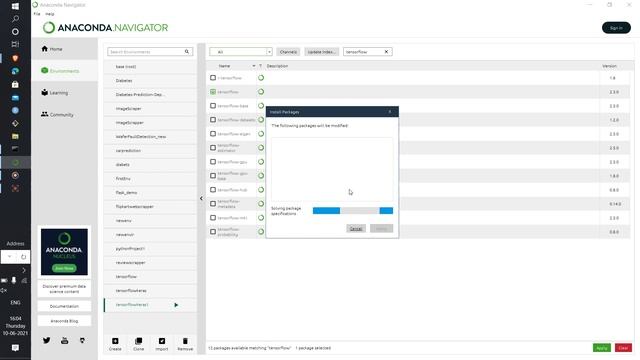Tick the tensorflow-gpu package checkbox

213,162
